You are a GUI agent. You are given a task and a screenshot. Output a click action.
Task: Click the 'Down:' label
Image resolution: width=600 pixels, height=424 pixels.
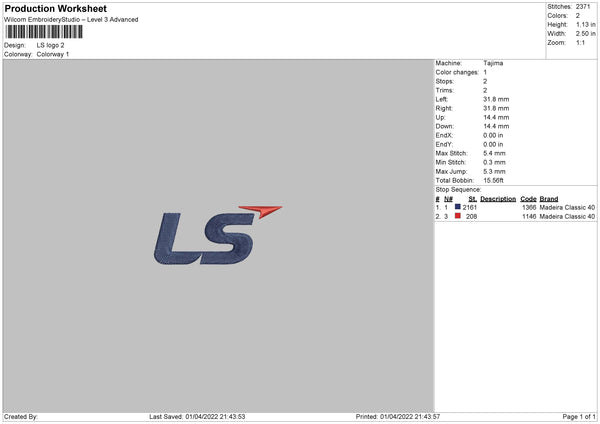[445, 126]
